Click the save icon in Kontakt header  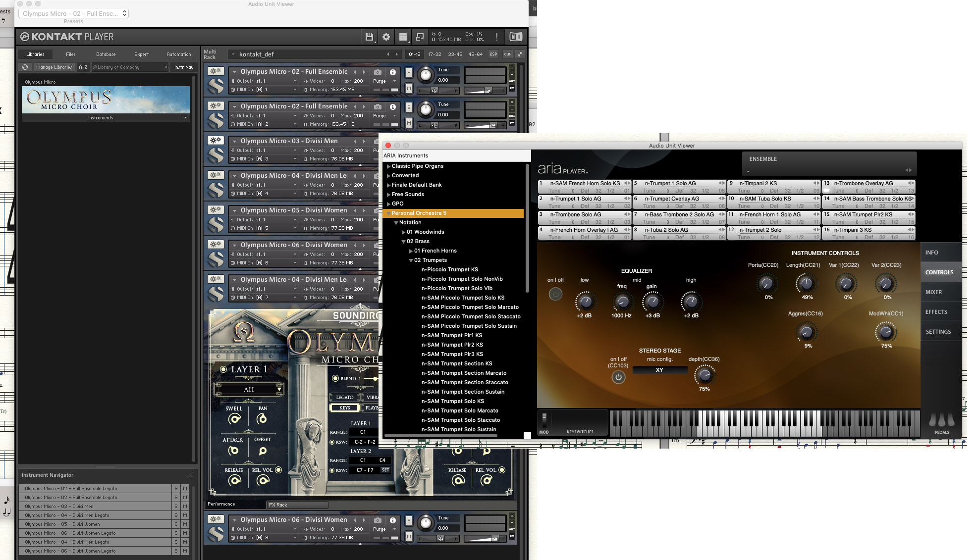coord(369,37)
